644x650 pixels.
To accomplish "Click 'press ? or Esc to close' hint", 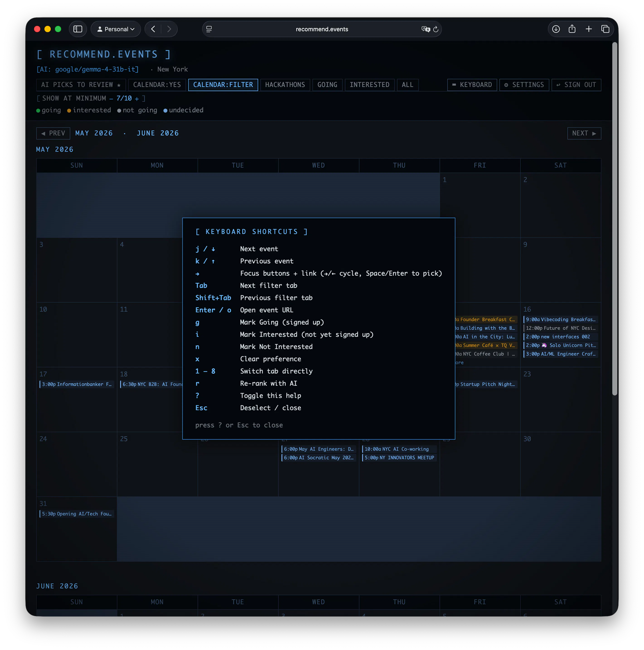I will pos(239,425).
